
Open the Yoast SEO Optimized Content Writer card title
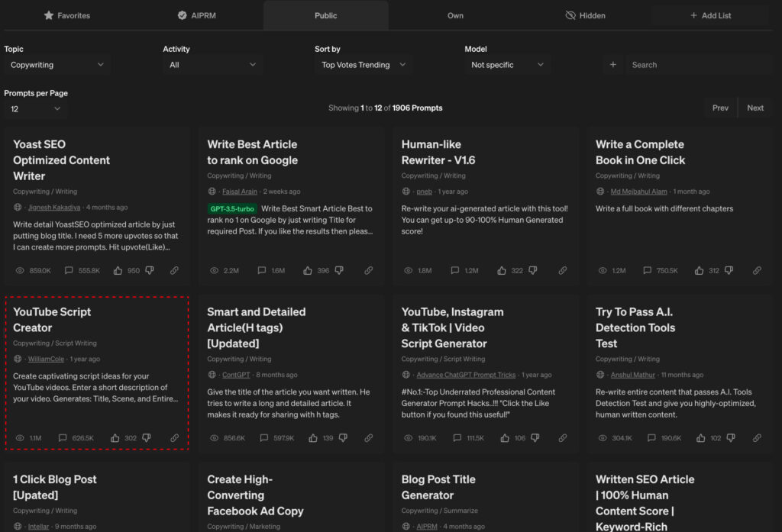click(x=61, y=160)
